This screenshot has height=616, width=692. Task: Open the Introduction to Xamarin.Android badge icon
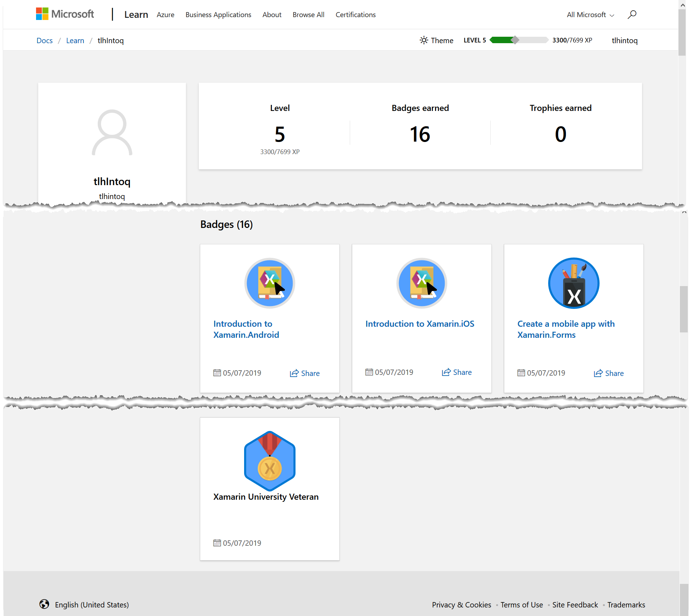point(270,283)
